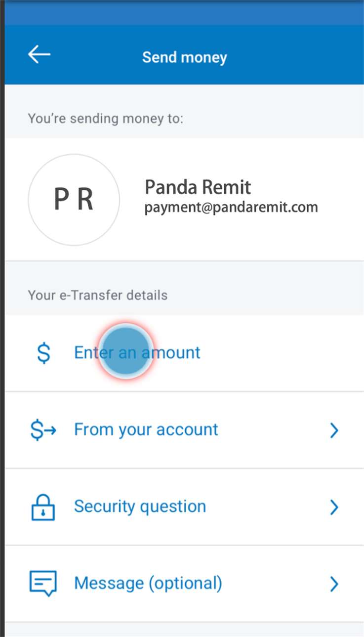Expand Message (optional) chevron
Viewport: 364px width, 637px height.
tap(334, 584)
